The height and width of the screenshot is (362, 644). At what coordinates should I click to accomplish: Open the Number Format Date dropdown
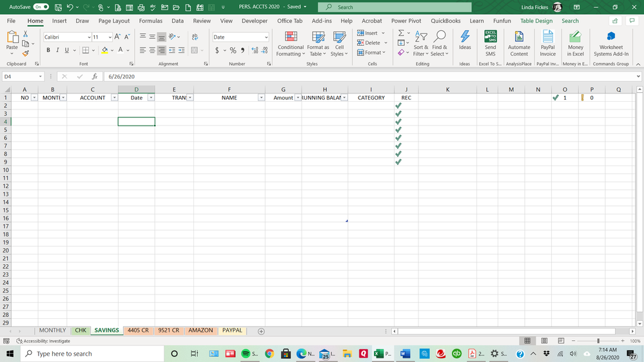click(266, 37)
